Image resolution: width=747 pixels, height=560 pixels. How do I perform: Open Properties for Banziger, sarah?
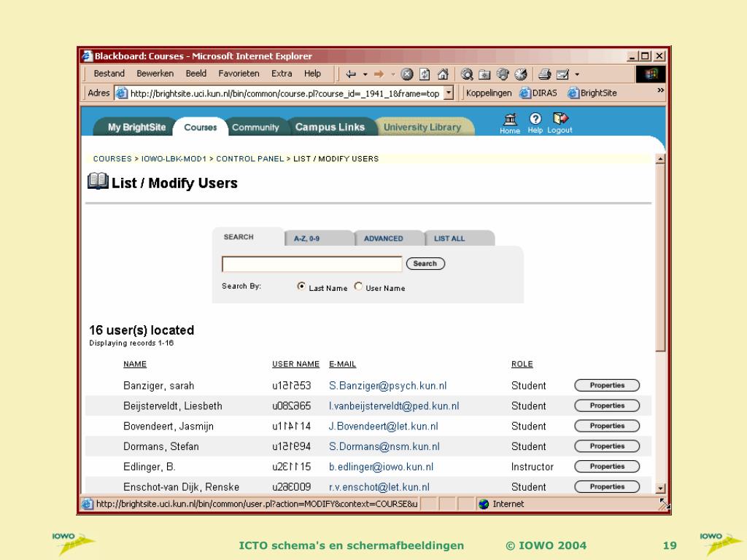pyautogui.click(x=607, y=385)
